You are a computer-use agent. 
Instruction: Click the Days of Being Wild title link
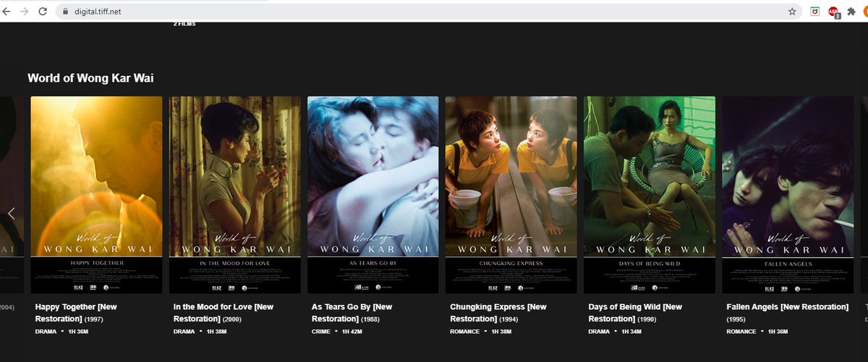point(635,313)
